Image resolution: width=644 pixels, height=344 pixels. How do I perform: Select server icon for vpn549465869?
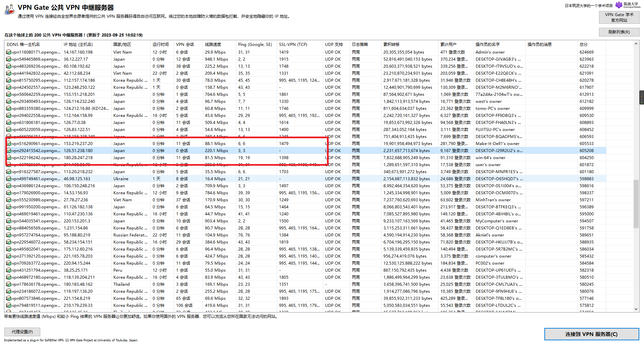(9, 59)
